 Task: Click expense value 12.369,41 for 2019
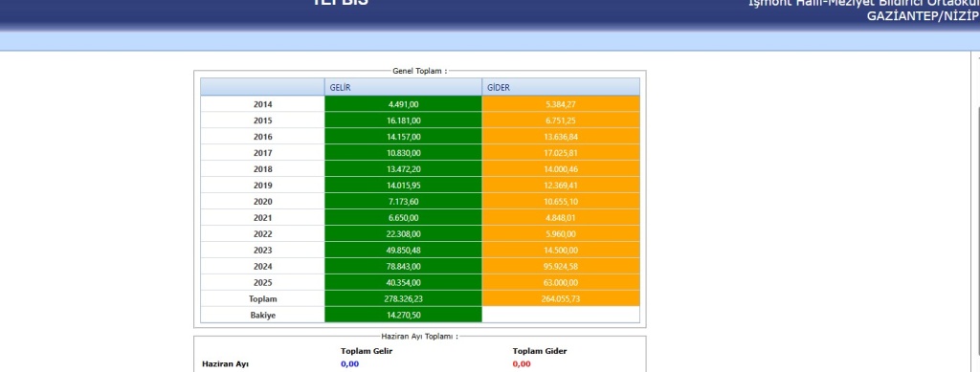[x=561, y=186]
